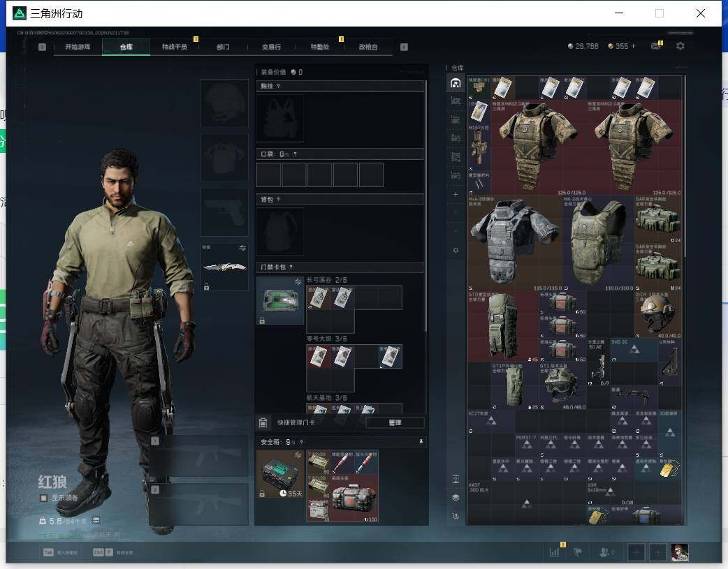Click the sort/organize warehouse icon

pos(456,516)
